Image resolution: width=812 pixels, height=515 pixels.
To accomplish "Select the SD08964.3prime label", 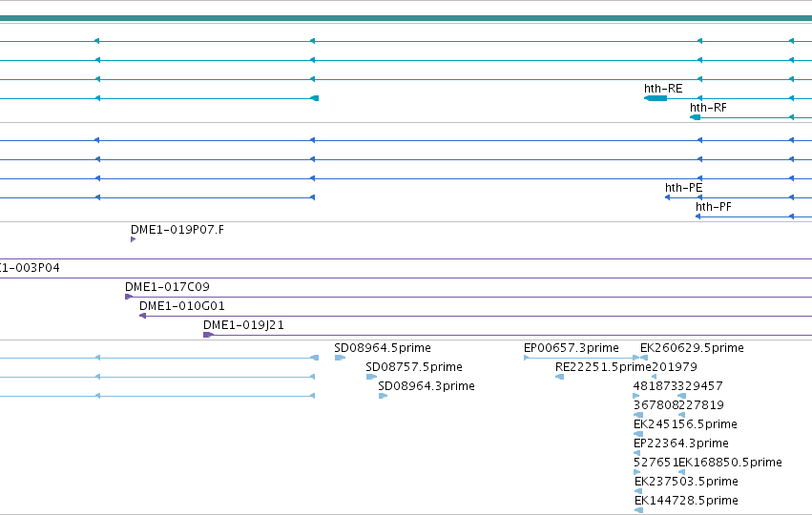I will (x=427, y=386).
